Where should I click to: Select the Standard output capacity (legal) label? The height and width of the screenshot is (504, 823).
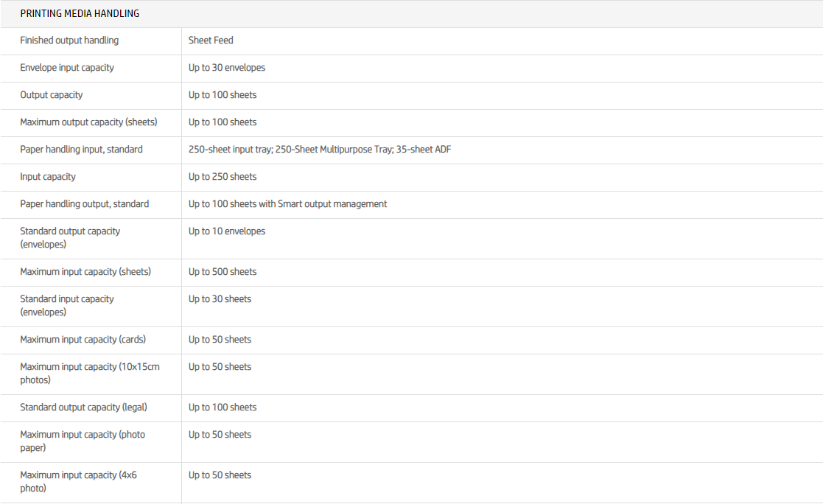click(x=87, y=407)
